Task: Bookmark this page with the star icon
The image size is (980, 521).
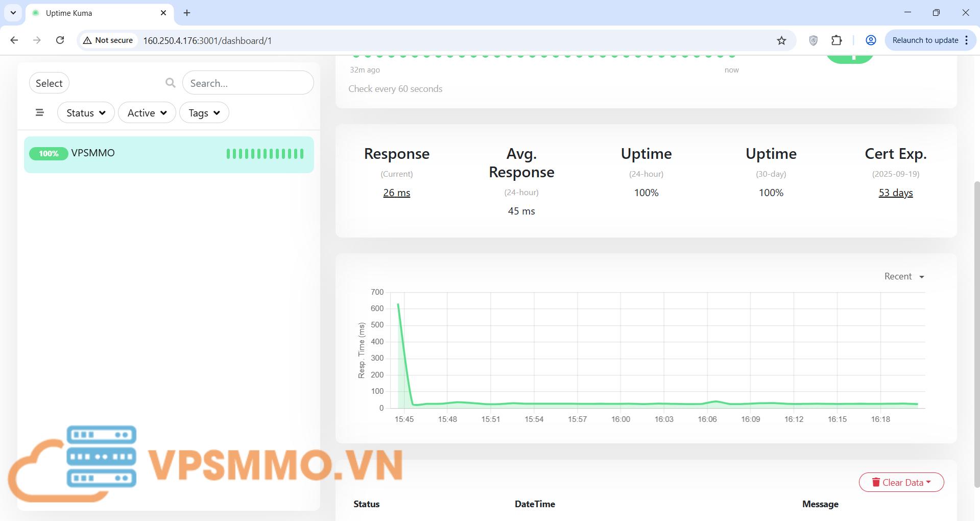Action: [x=781, y=40]
